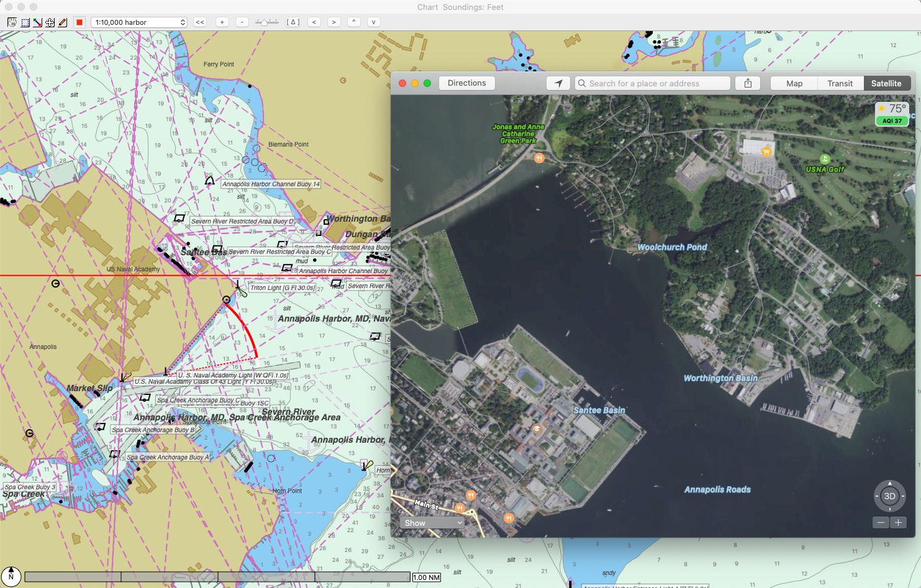This screenshot has height=588, width=921.
Task: Choose the route line drawing tool
Action: point(38,22)
